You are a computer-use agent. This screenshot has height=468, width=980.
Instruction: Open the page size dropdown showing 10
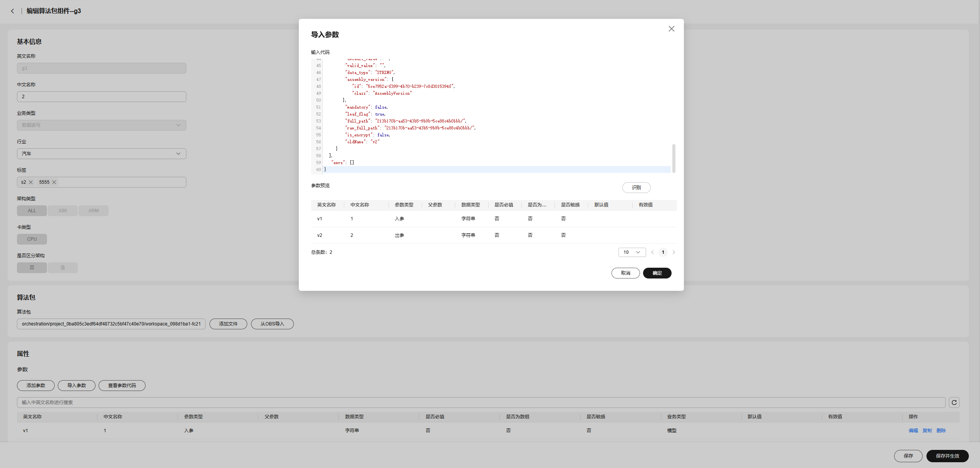coord(632,252)
